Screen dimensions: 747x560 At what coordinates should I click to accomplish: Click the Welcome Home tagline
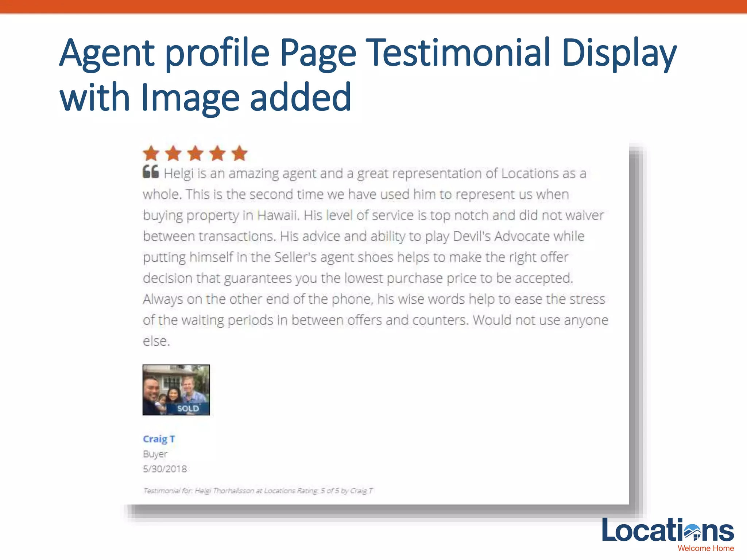(705, 548)
